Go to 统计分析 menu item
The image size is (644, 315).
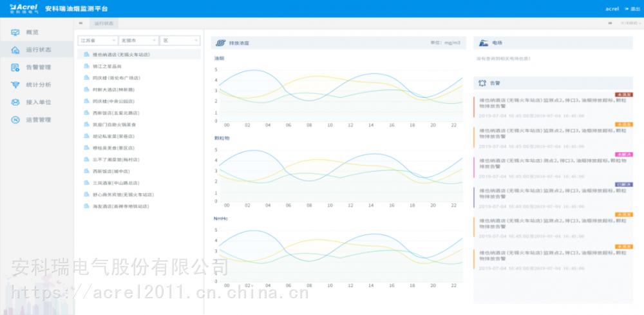(37, 84)
